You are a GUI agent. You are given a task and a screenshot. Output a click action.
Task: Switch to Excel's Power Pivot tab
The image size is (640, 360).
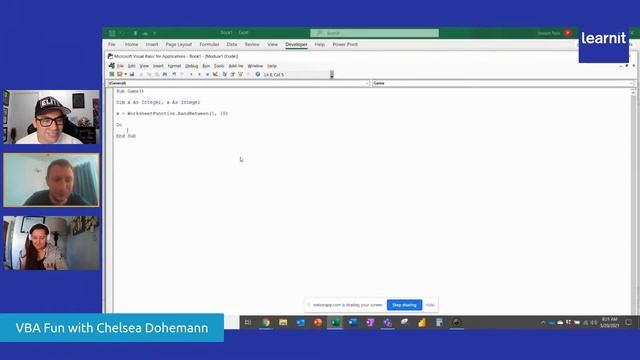click(x=345, y=44)
